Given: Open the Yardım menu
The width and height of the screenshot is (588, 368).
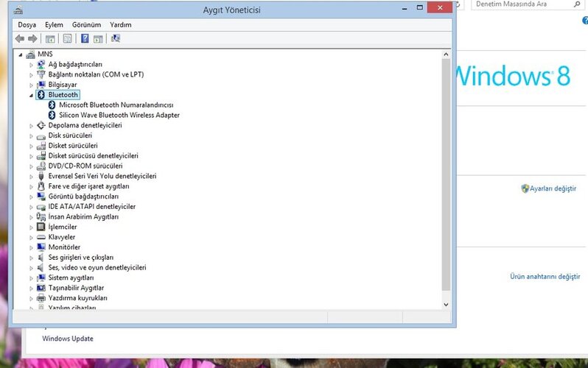Looking at the screenshot, I should [120, 25].
